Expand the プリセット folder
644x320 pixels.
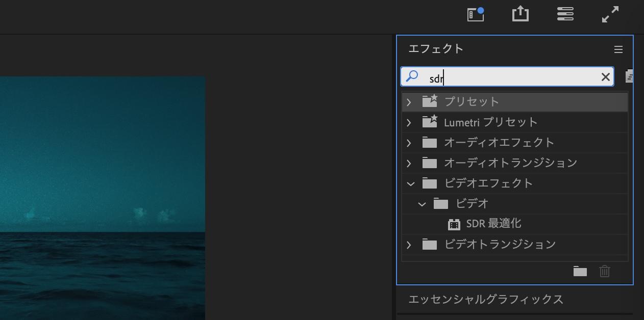(x=409, y=102)
